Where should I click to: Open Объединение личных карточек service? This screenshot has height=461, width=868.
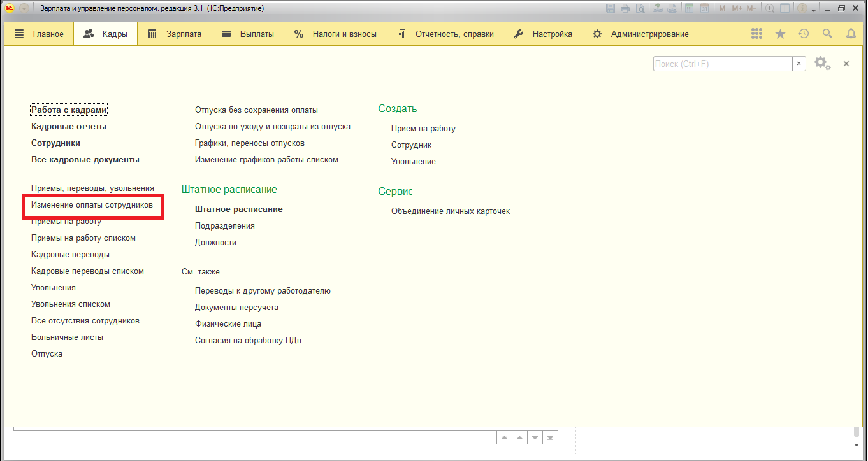pyautogui.click(x=451, y=211)
